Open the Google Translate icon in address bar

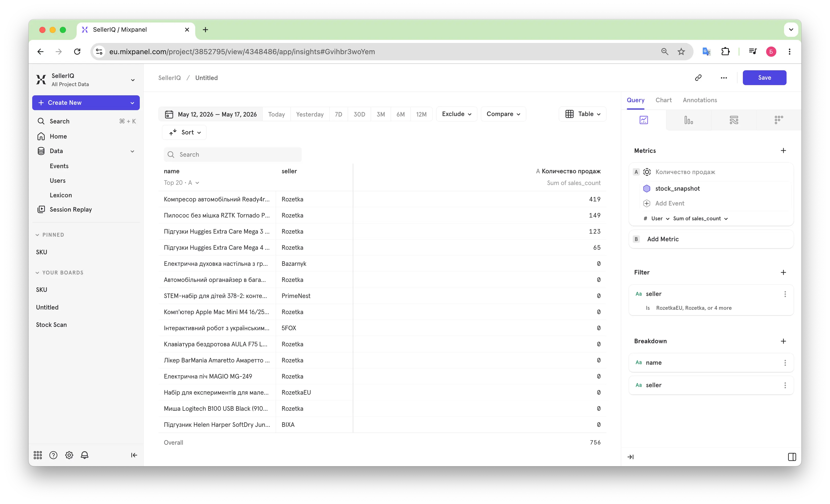point(706,52)
